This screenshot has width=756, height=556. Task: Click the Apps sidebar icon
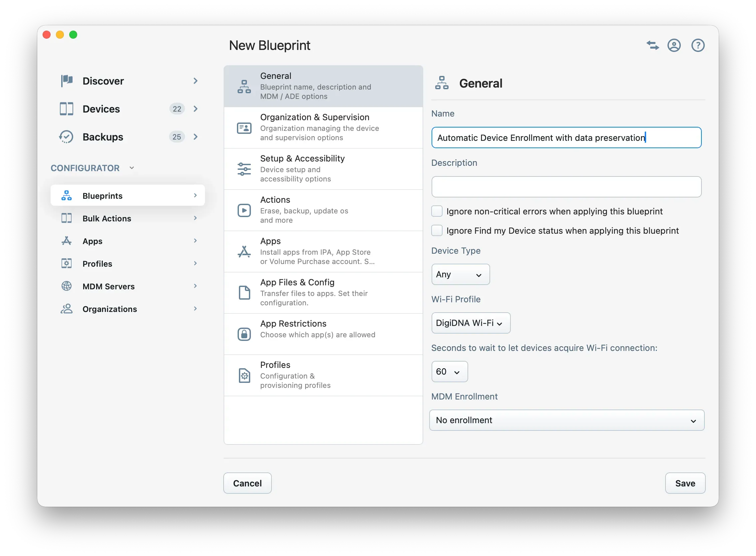(67, 241)
